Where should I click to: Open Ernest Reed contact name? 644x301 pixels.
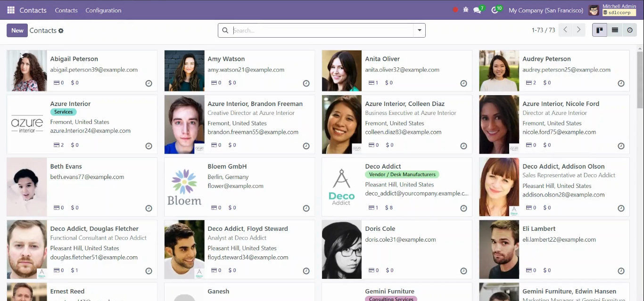[67, 291]
